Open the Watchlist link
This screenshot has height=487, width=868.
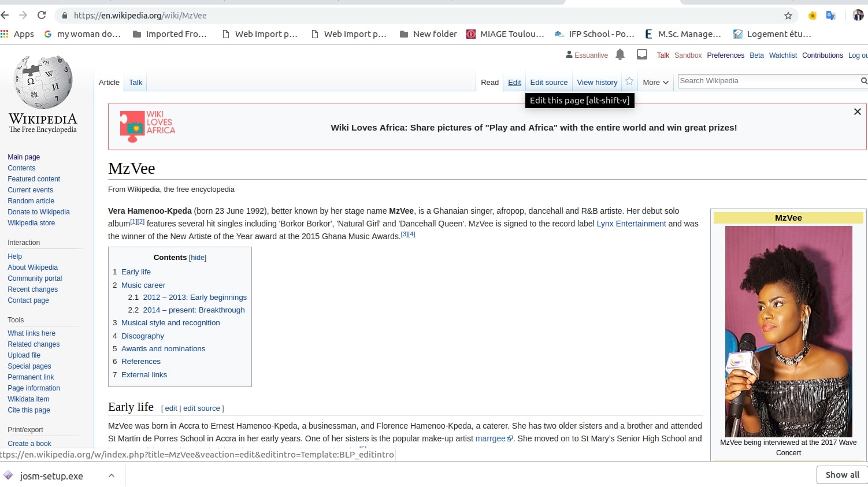pyautogui.click(x=782, y=55)
